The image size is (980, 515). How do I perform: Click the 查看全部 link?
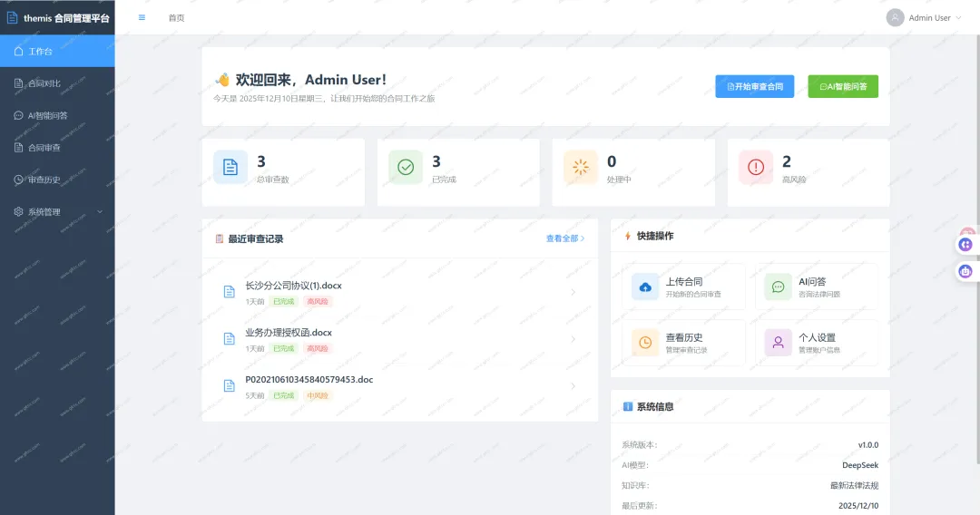(565, 238)
